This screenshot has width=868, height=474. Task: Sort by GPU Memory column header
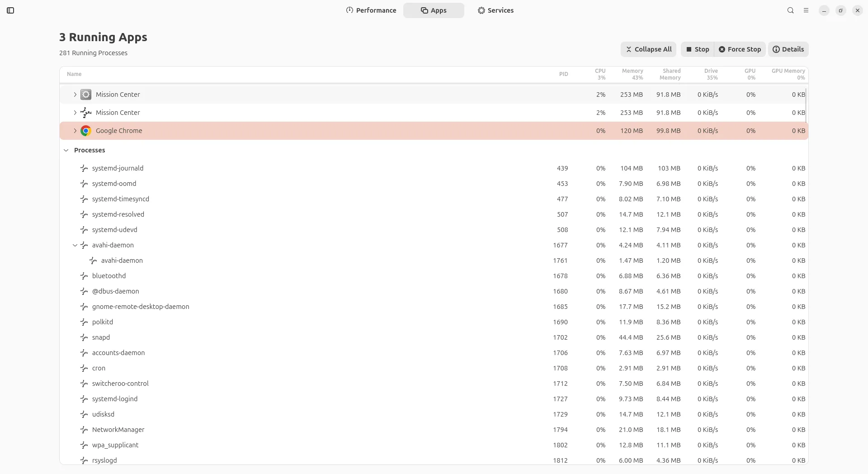click(788, 74)
